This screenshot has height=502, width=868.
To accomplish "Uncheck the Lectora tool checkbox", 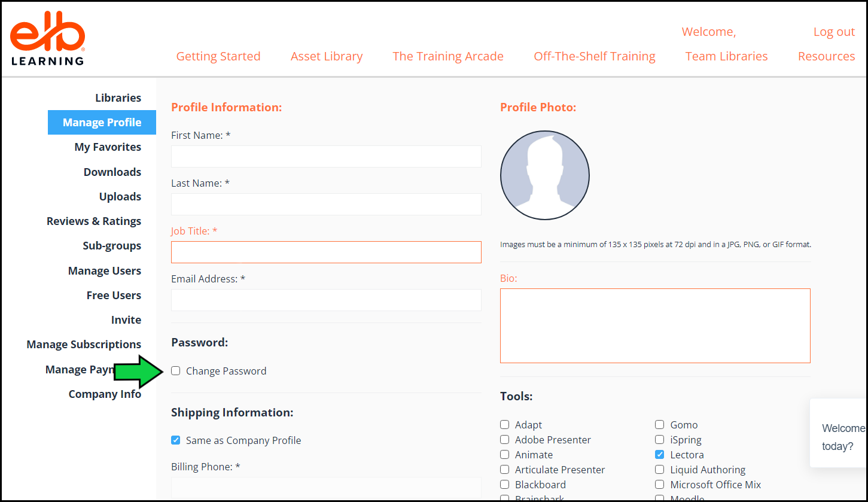I will click(x=659, y=455).
